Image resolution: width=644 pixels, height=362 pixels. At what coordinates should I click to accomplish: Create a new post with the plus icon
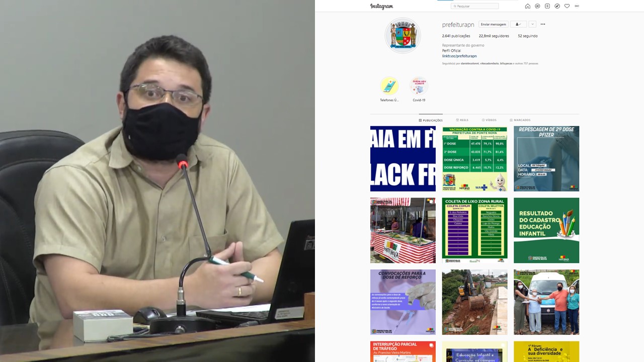tap(547, 6)
